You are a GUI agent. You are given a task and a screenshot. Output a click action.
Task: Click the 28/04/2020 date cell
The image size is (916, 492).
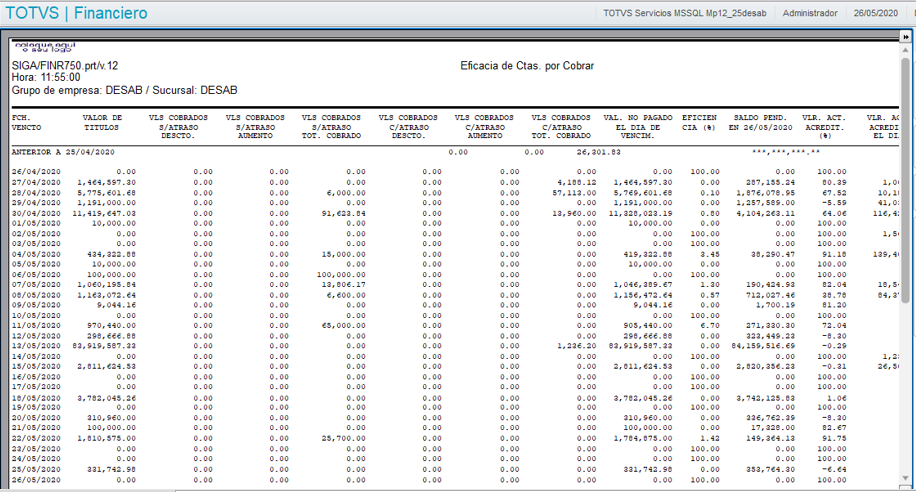36,193
